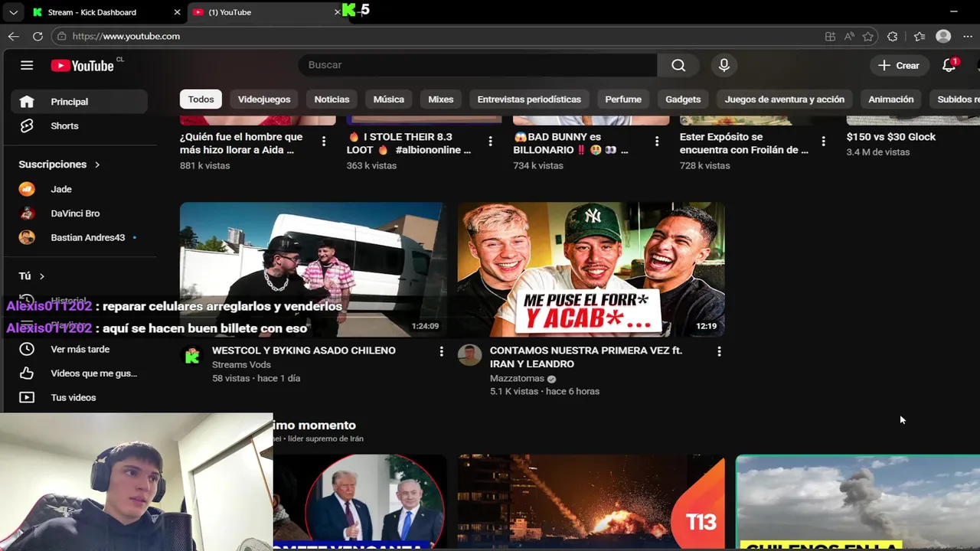Expand the Tú section

(x=31, y=275)
